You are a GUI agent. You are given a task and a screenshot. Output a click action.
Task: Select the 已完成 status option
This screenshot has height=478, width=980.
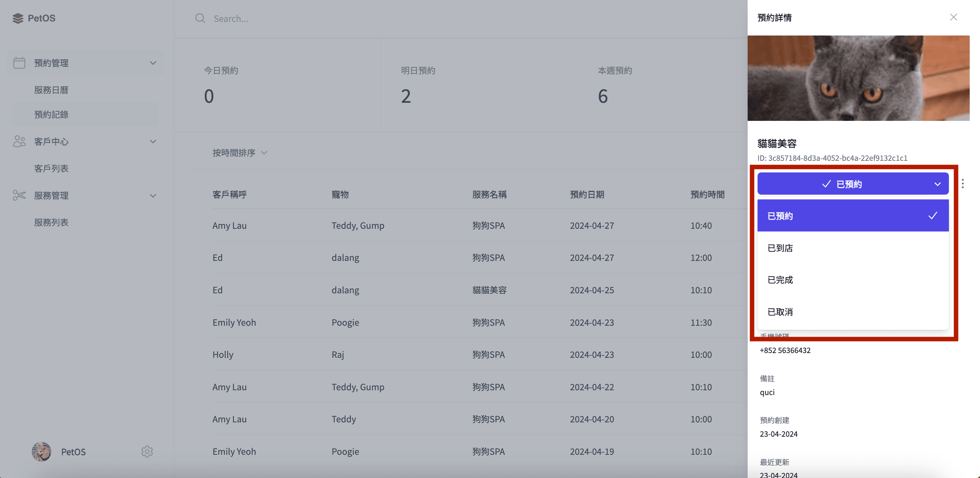point(853,280)
